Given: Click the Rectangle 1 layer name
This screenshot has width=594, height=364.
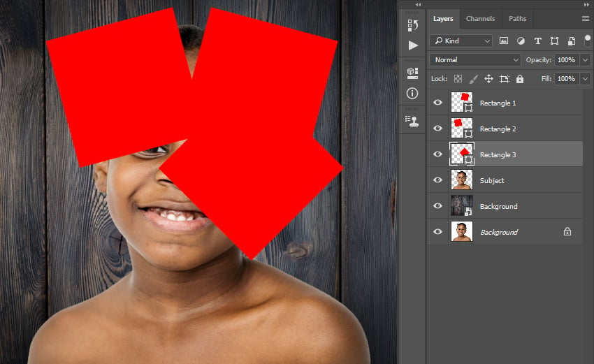Looking at the screenshot, I should pyautogui.click(x=498, y=103).
